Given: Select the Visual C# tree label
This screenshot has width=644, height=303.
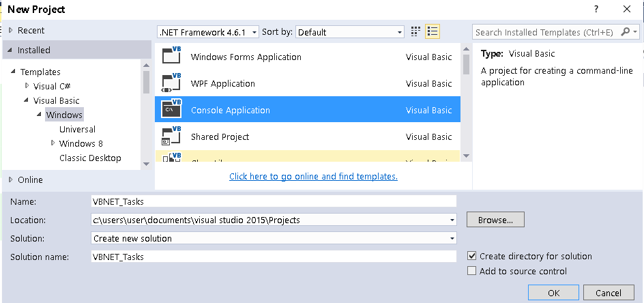Looking at the screenshot, I should point(52,86).
